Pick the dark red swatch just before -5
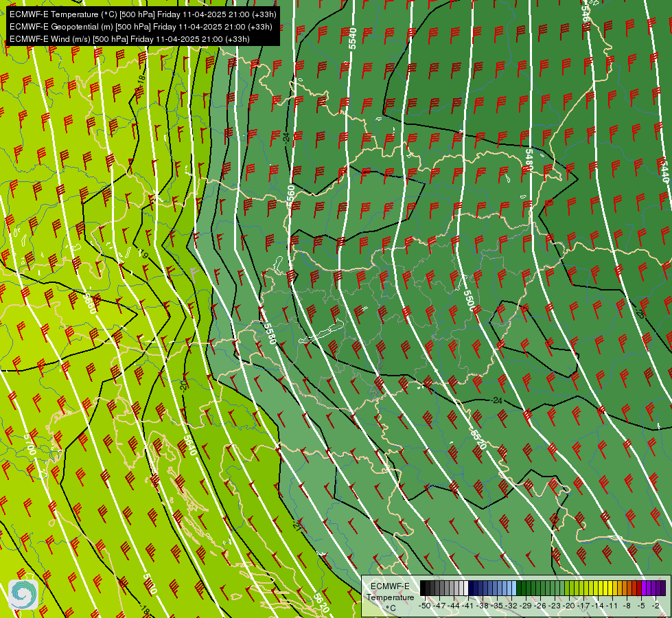 (639, 588)
